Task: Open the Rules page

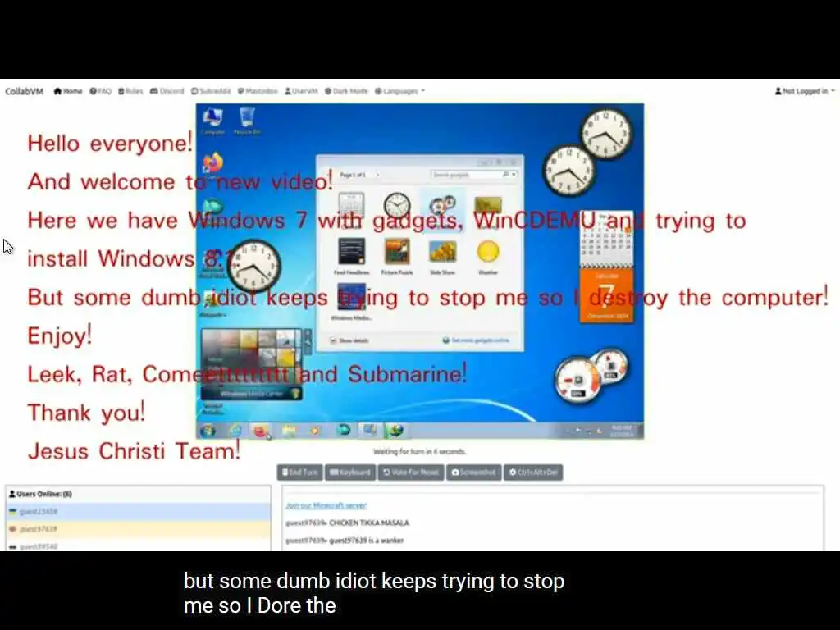Action: tap(130, 91)
